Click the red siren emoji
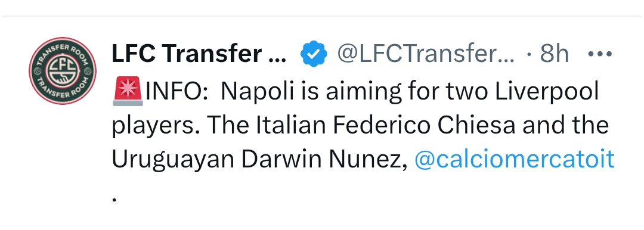Screen dimensions: 644x230 coord(128,92)
